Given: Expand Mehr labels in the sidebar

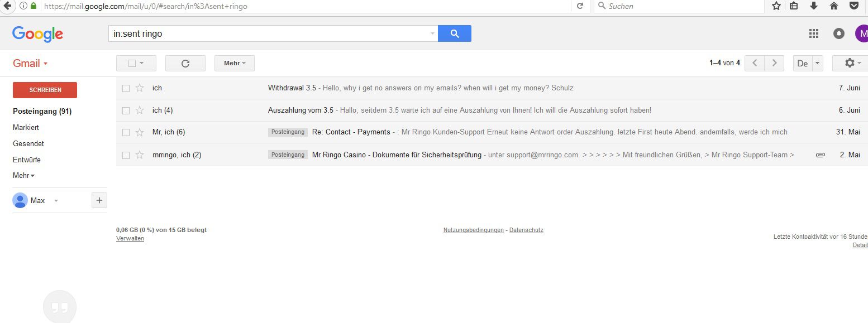Looking at the screenshot, I should pos(23,176).
